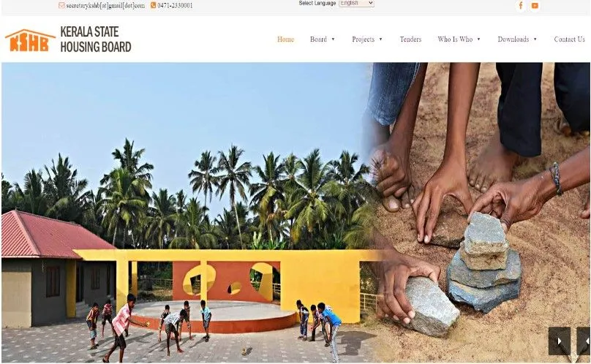
Task: Click the Projects menu label
Action: [x=363, y=39]
